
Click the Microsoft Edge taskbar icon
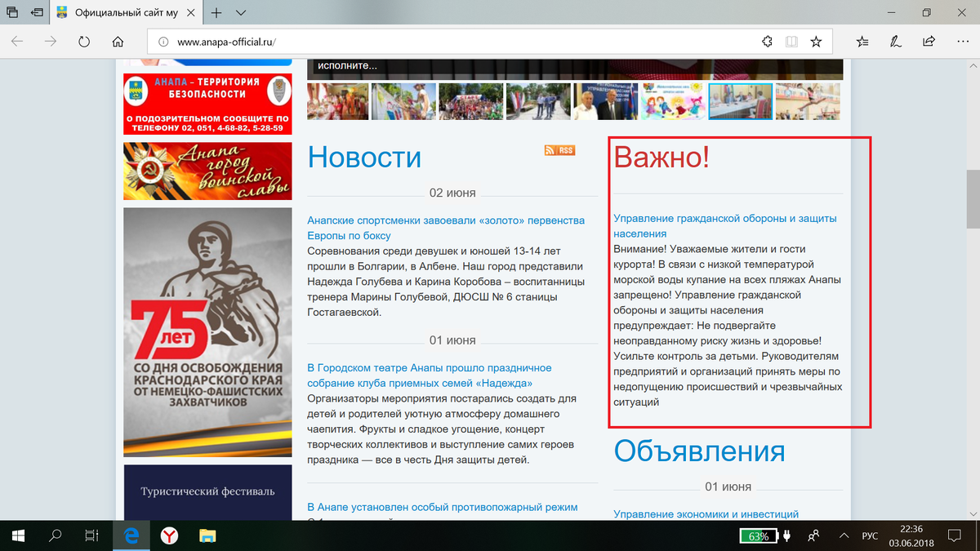pos(131,535)
